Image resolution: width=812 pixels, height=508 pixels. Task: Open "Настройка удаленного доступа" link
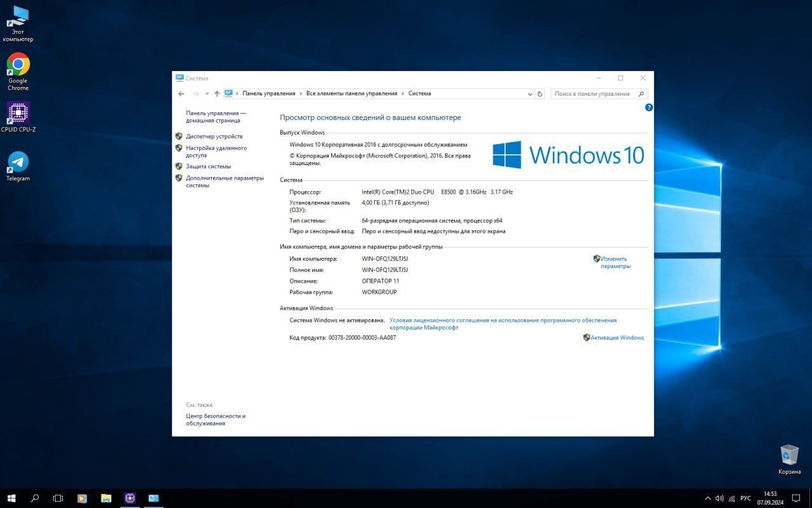coord(216,152)
